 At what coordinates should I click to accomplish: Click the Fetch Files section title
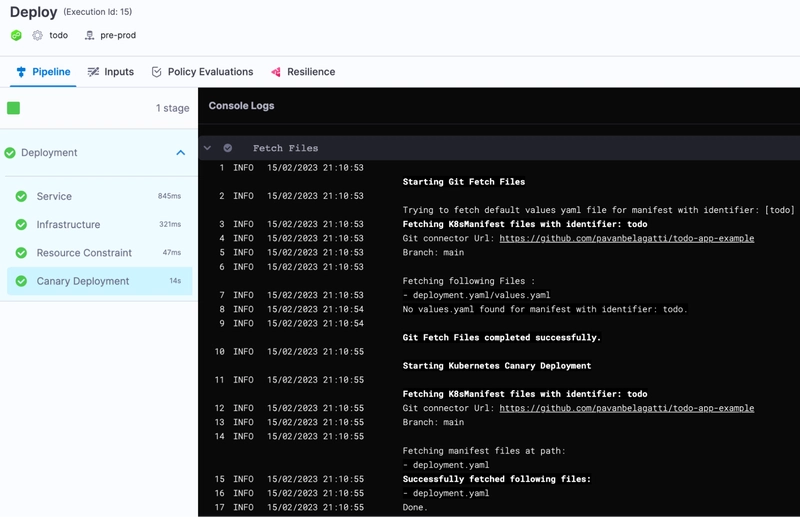coord(285,148)
